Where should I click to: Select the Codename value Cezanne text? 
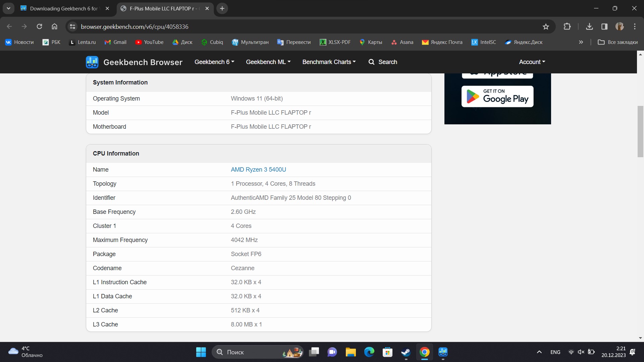pyautogui.click(x=243, y=268)
